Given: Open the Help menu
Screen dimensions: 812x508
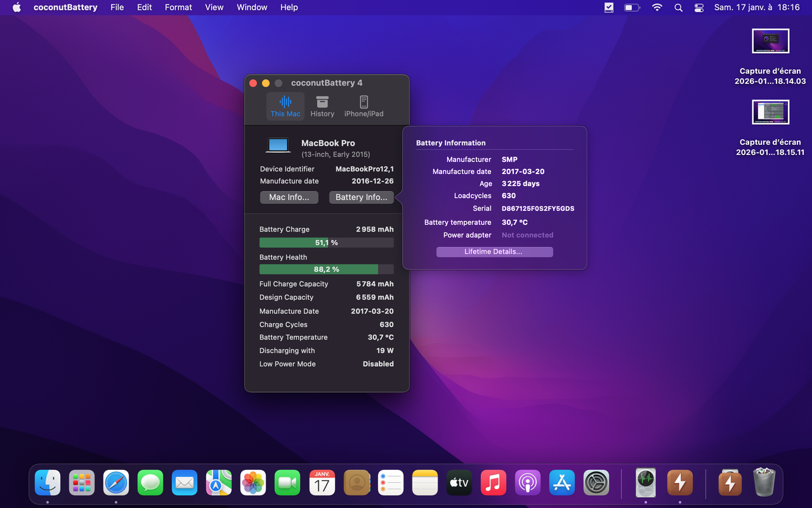Looking at the screenshot, I should 289,8.
